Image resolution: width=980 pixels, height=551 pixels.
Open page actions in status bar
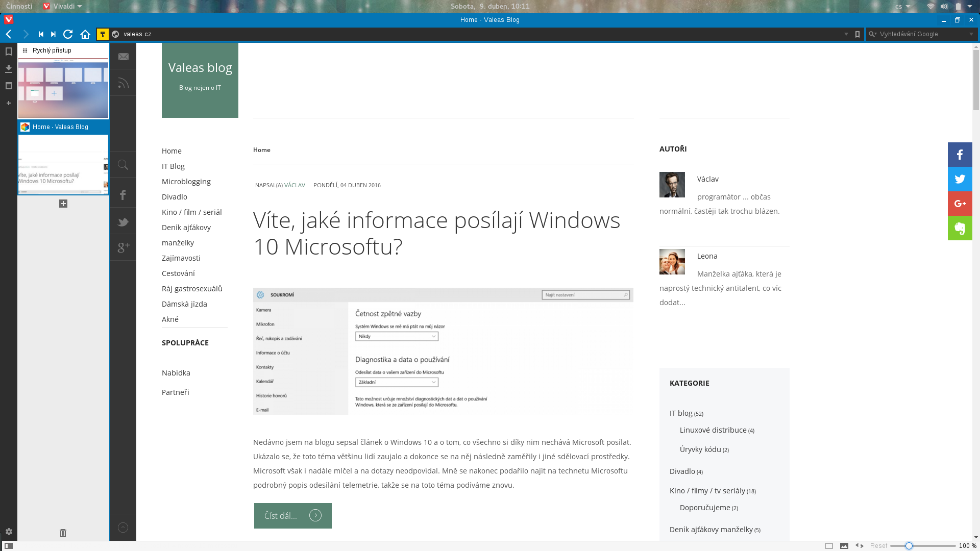pyautogui.click(x=860, y=546)
